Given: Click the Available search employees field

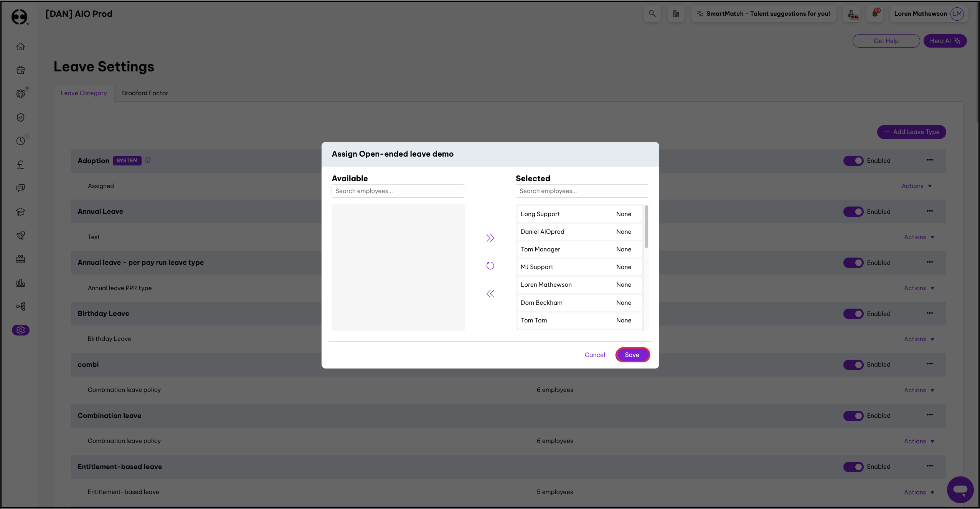Looking at the screenshot, I should point(398,191).
